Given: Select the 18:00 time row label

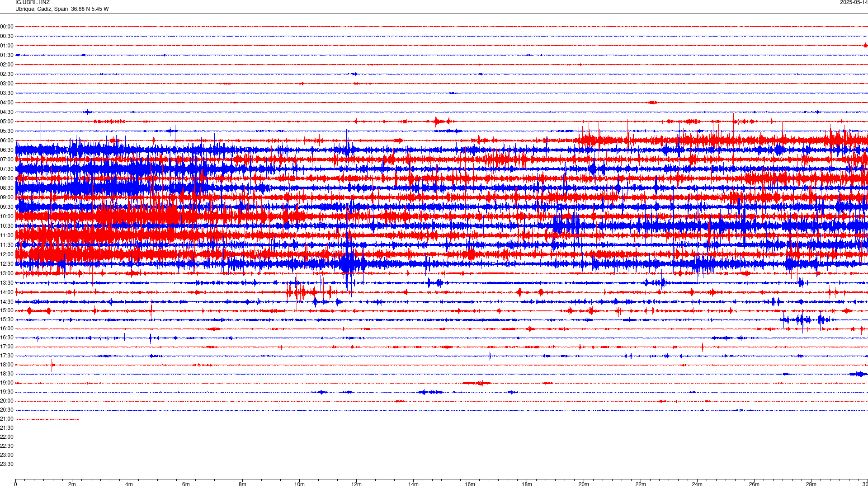Looking at the screenshot, I should [7, 365].
